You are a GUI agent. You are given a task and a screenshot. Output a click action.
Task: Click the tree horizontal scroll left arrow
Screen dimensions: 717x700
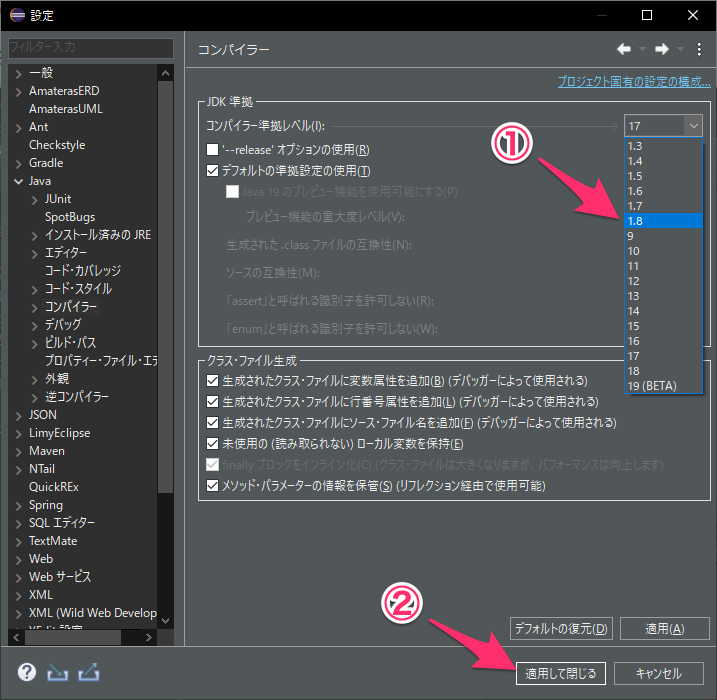(16, 637)
